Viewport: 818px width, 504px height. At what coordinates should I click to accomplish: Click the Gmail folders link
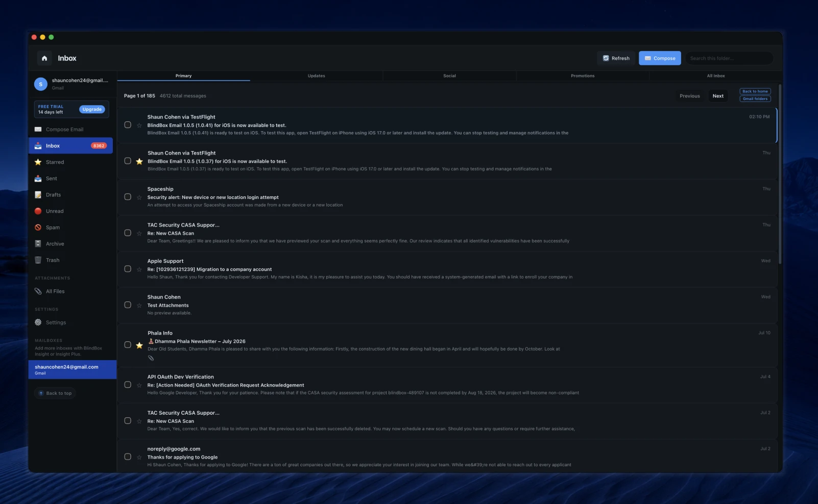coord(755,99)
